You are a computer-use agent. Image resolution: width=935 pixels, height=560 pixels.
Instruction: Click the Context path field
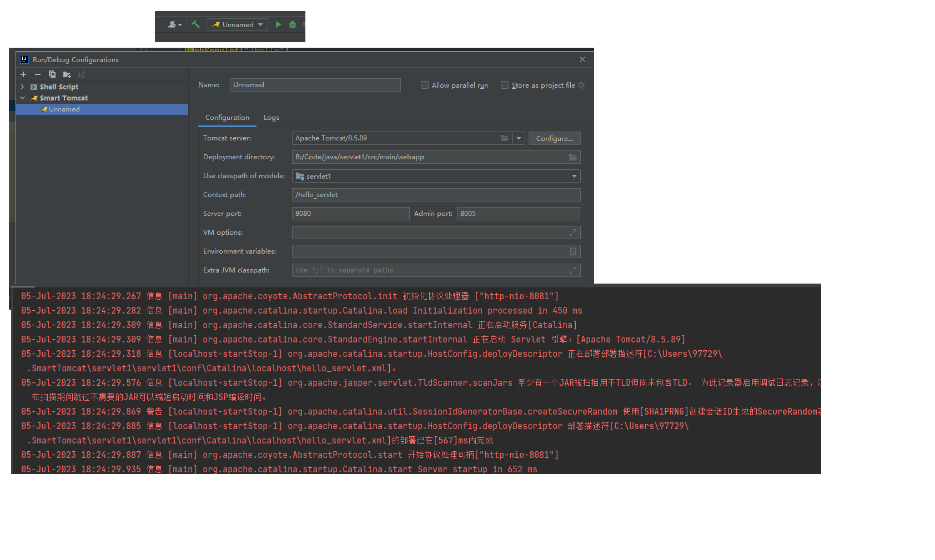pyautogui.click(x=436, y=195)
